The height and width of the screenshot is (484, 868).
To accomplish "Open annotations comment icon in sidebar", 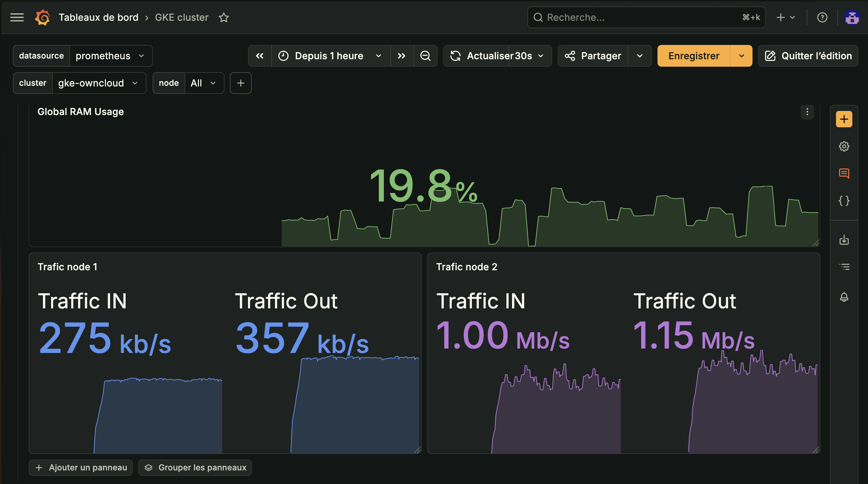I will [x=844, y=174].
